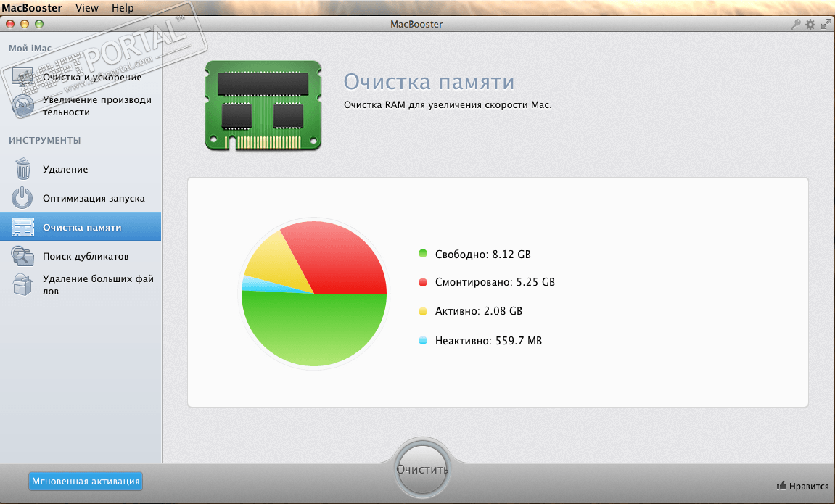
Task: Select Удаление in the sidebar
Action: pyautogui.click(x=81, y=169)
